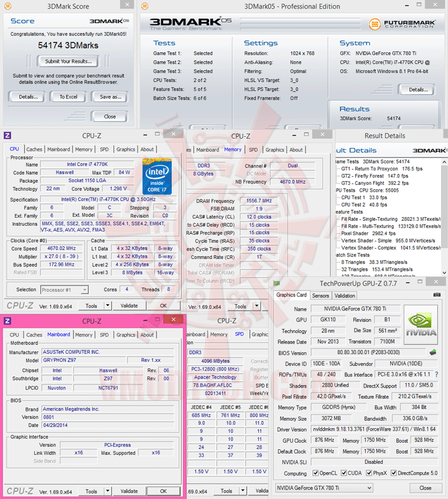Click Save as button in 3DMark Score

tap(110, 96)
